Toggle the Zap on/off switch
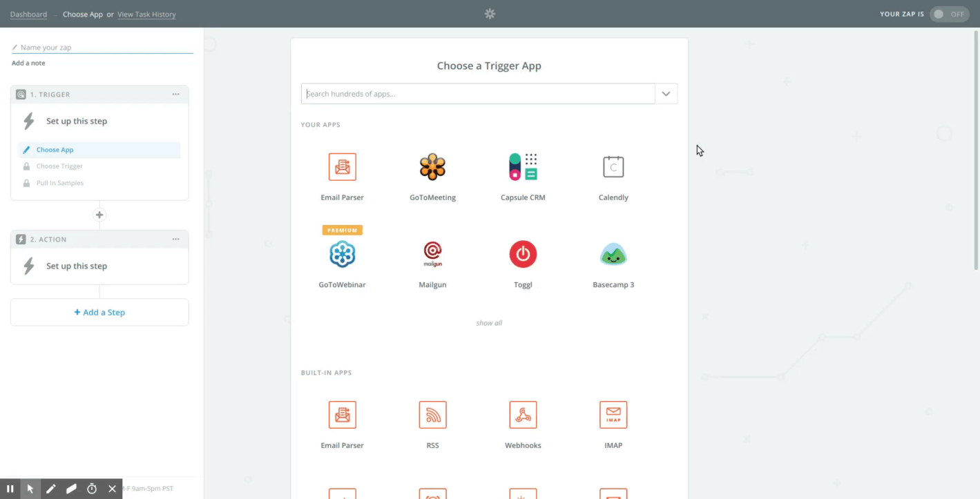Viewport: 980px width, 499px height. (949, 14)
